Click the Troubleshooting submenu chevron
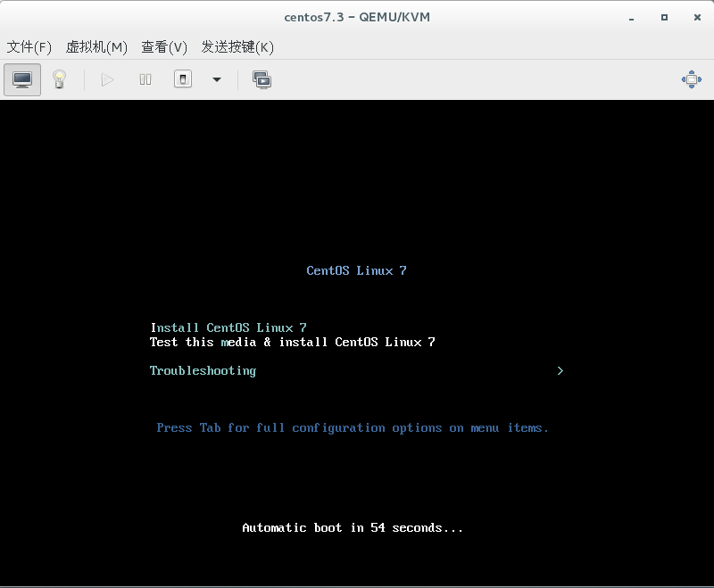 560,371
